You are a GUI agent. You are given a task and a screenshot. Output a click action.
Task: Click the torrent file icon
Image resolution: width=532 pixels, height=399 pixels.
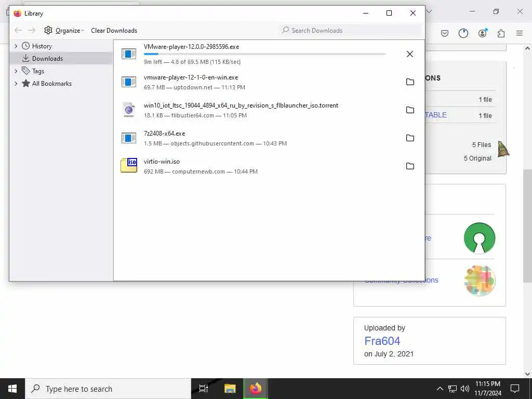pyautogui.click(x=129, y=110)
